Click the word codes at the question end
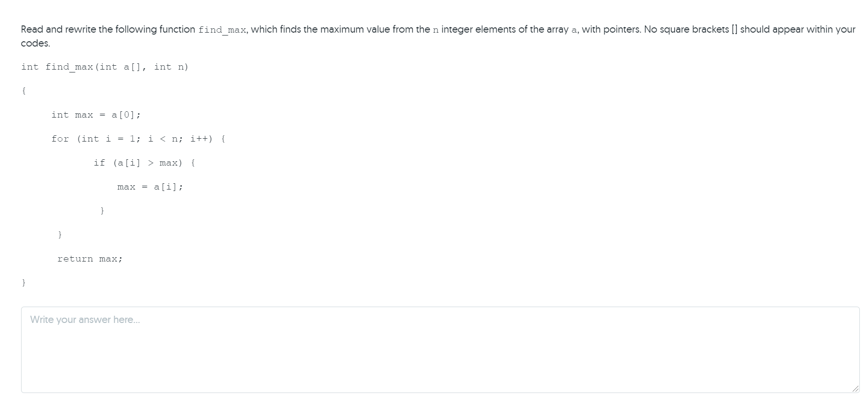Viewport: 868px width, 405px height. click(34, 43)
